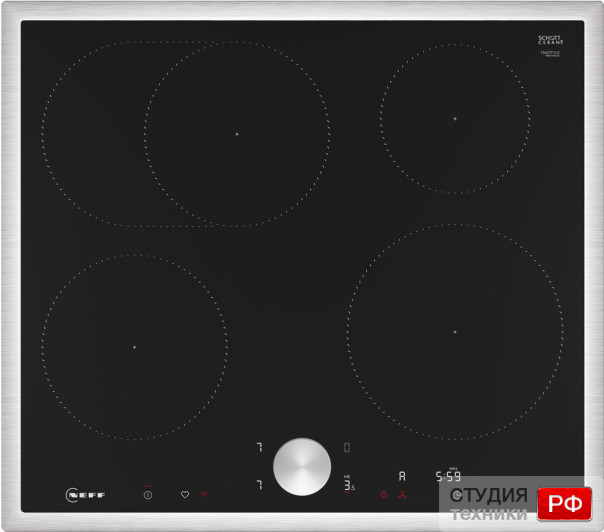
Task: Tap the red icon right of it under A
Action: (x=402, y=495)
